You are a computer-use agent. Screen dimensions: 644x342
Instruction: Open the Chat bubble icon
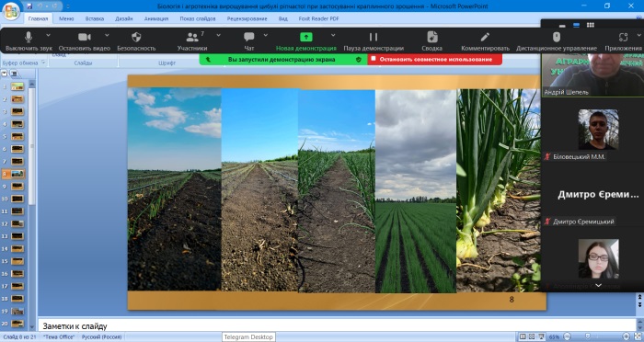(249, 37)
